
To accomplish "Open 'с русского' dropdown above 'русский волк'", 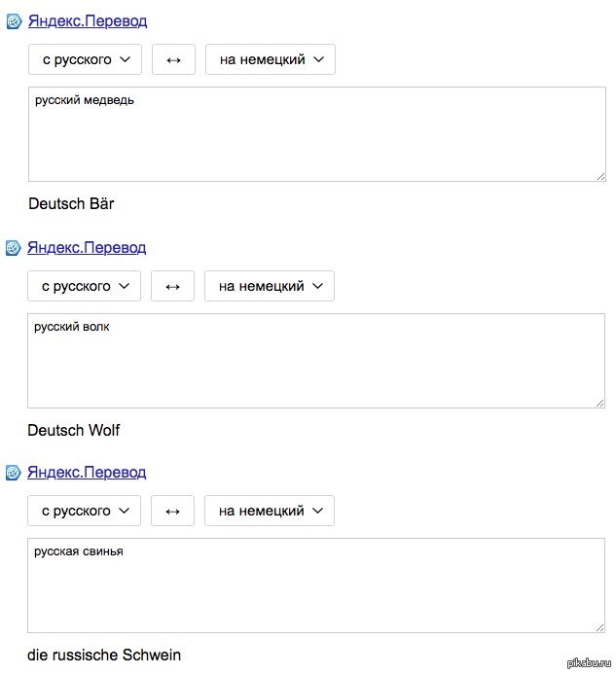I will pyautogui.click(x=85, y=286).
